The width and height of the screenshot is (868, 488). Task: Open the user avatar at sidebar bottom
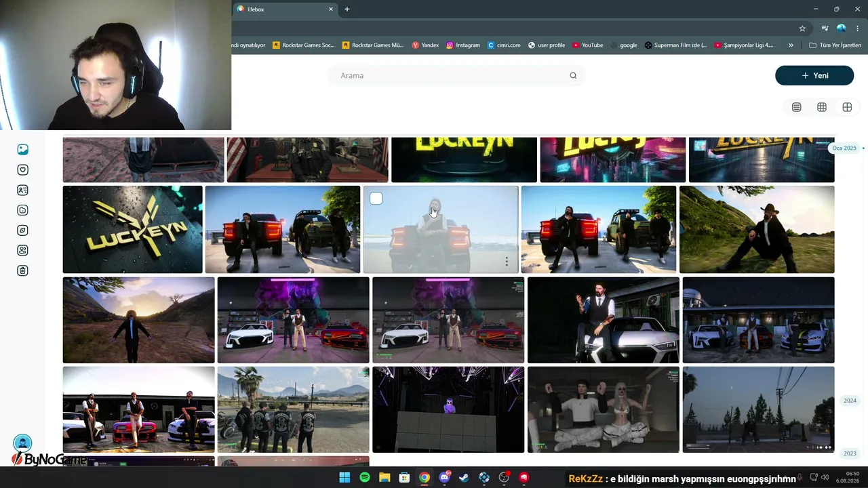point(22,443)
